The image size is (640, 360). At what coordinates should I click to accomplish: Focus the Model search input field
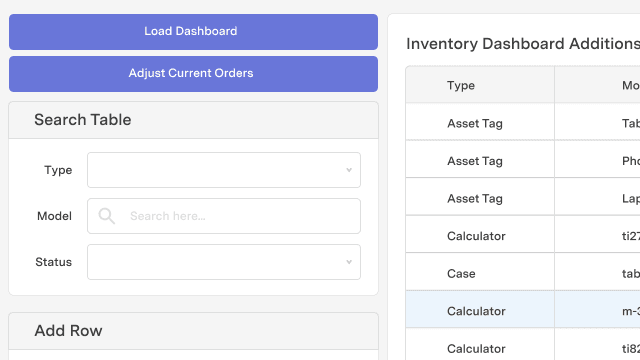tap(224, 216)
